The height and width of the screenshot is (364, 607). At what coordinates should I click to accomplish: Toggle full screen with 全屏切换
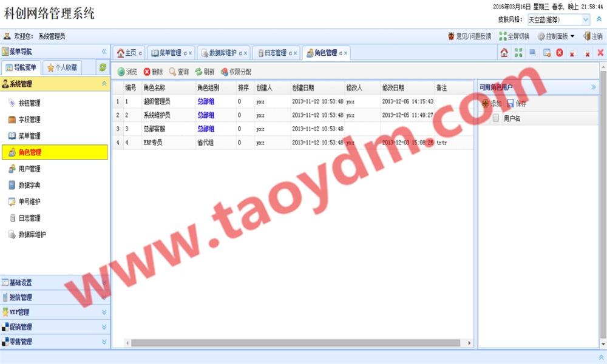[514, 36]
